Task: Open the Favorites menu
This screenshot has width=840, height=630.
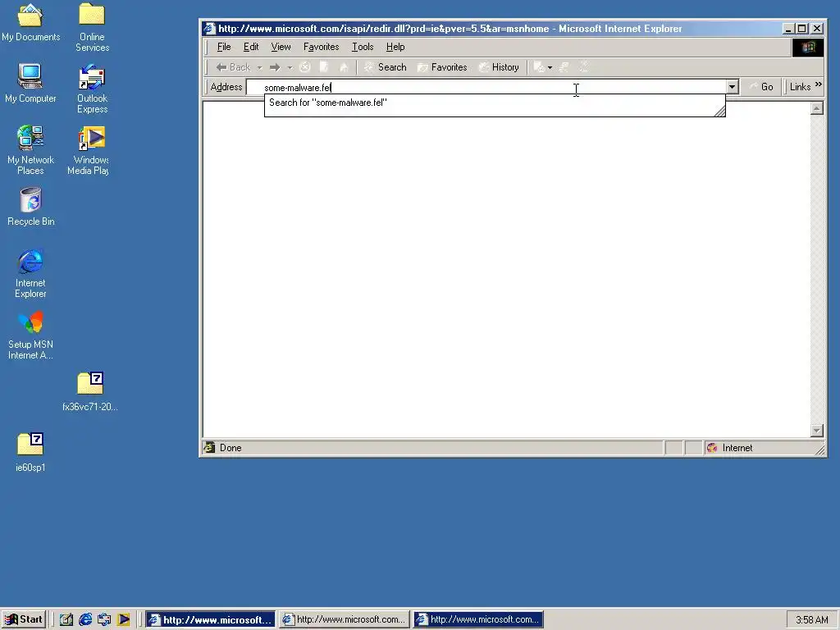Action: coord(321,47)
